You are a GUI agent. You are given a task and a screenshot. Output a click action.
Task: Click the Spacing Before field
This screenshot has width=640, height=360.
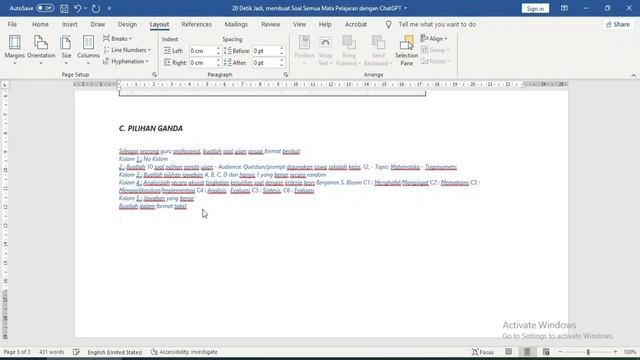coord(265,51)
